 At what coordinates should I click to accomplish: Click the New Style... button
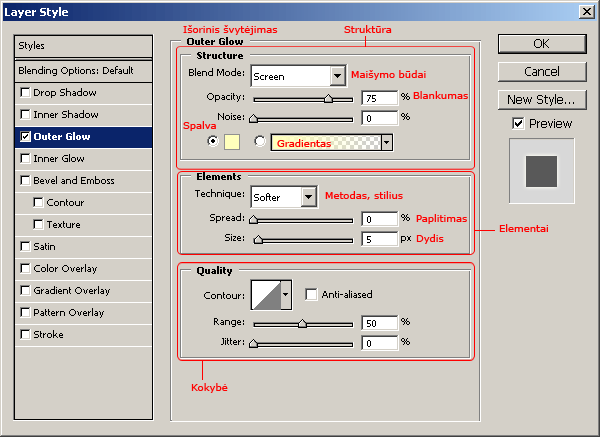point(540,99)
